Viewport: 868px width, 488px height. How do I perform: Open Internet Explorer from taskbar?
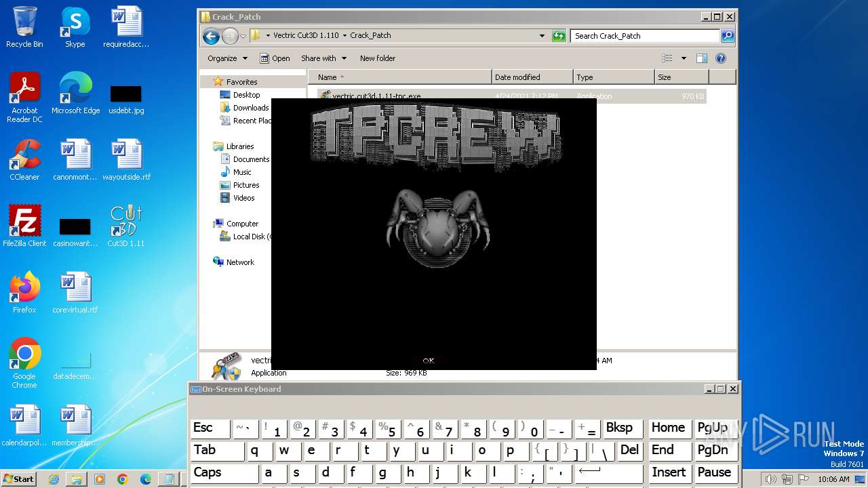pyautogui.click(x=54, y=479)
